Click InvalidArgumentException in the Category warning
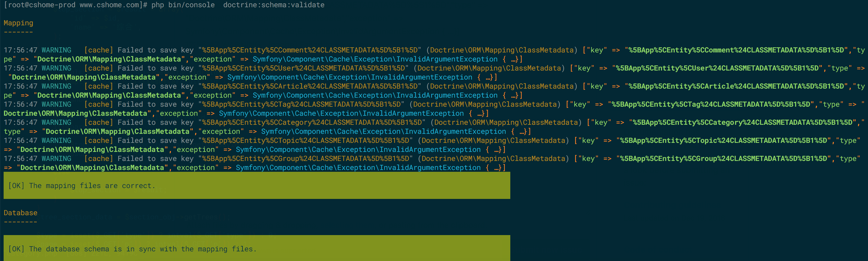The height and width of the screenshot is (261, 868). [455, 131]
